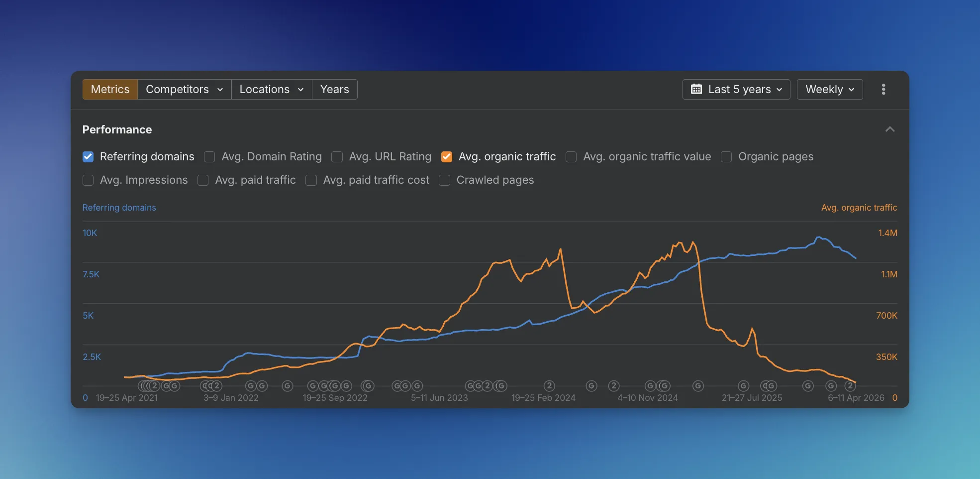The width and height of the screenshot is (980, 479).
Task: Switch to the Years tab
Action: coord(334,89)
